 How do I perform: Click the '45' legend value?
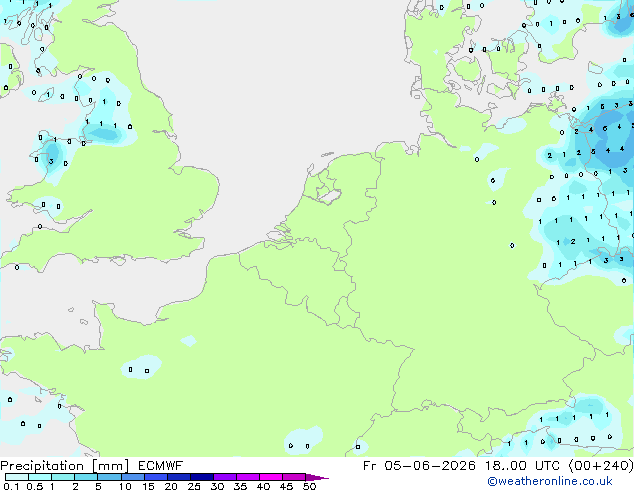[x=286, y=486]
